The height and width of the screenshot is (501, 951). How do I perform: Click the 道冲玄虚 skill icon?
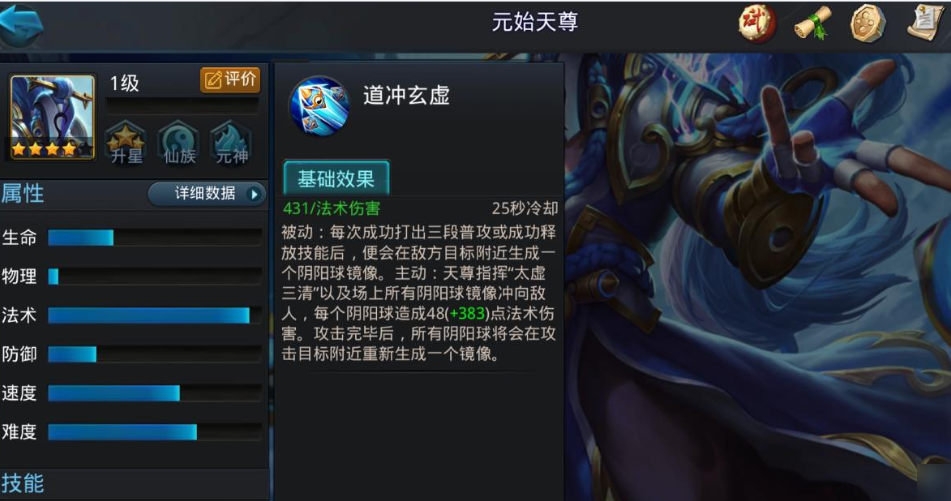pos(319,106)
